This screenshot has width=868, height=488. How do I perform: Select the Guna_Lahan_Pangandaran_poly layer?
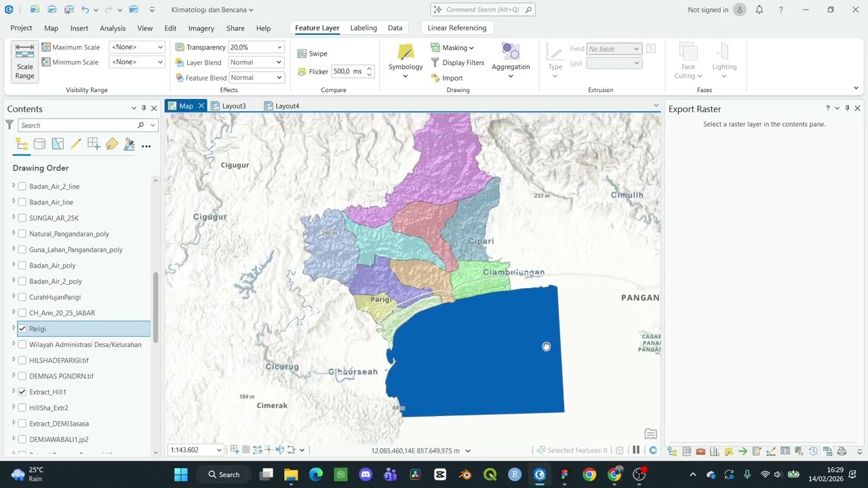tap(76, 249)
